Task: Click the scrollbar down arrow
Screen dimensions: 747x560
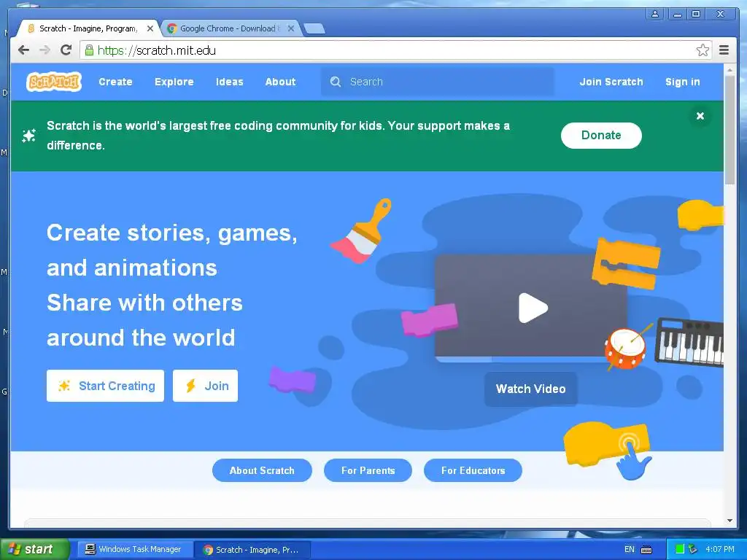Action: pyautogui.click(x=729, y=521)
